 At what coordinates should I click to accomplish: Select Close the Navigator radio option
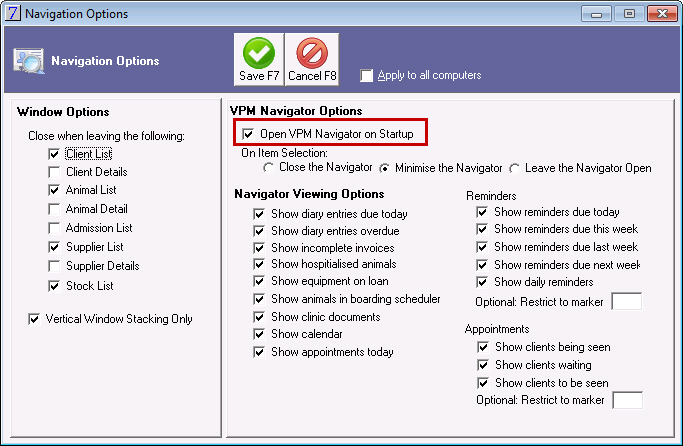click(x=269, y=168)
